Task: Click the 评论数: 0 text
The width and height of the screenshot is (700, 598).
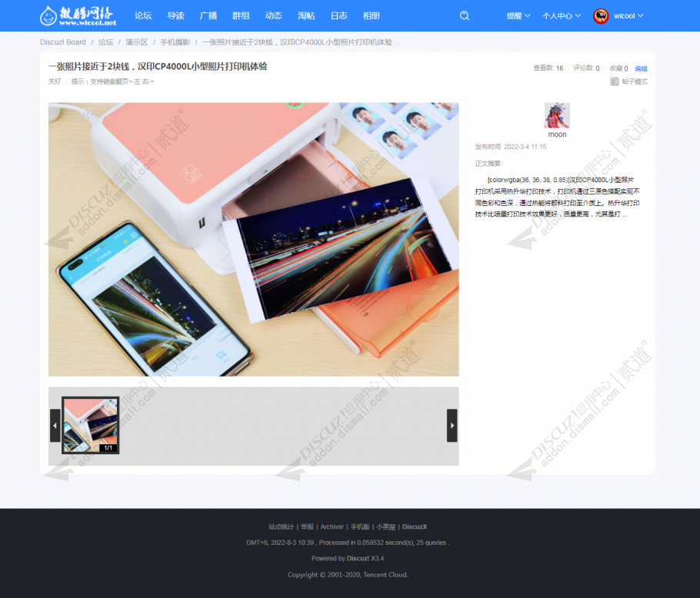Action: pyautogui.click(x=586, y=68)
